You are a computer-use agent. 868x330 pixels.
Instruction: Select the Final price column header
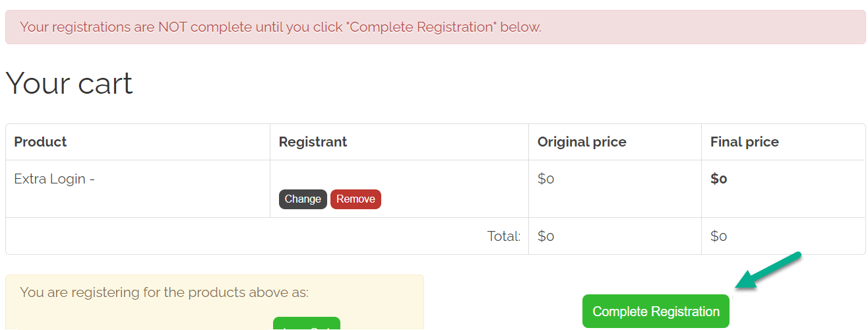tap(744, 142)
